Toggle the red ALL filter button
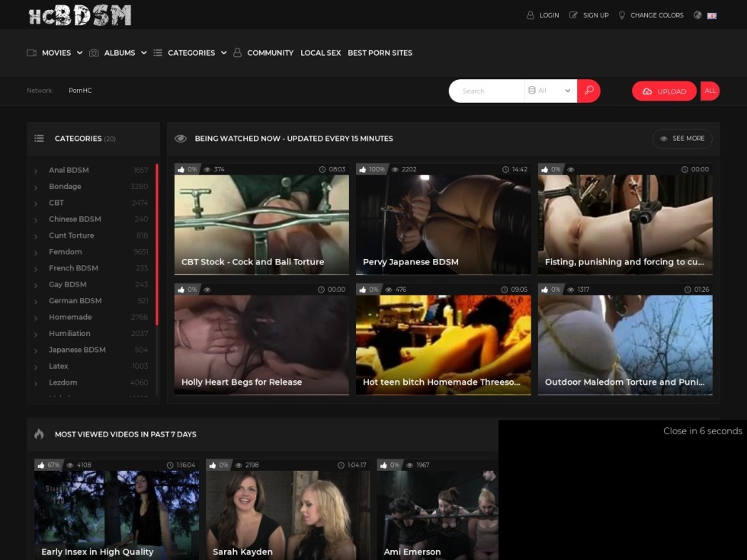 (710, 91)
